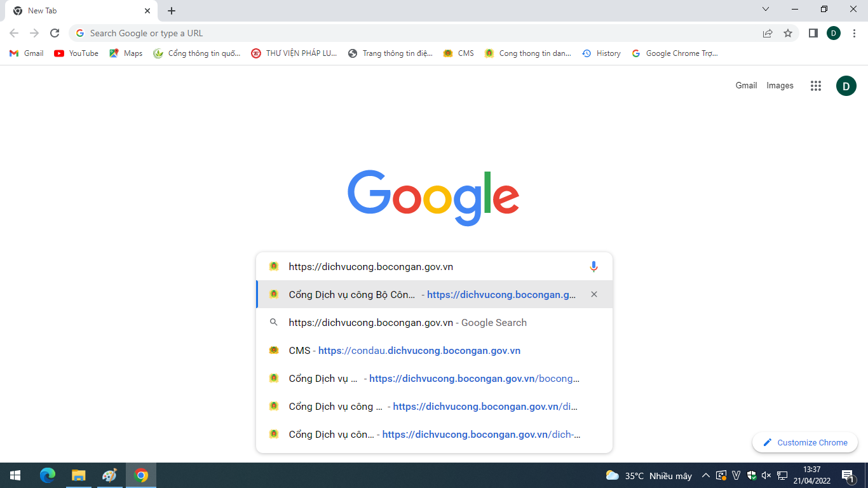Start voice search with the microphone
This screenshot has width=868, height=488.
(x=593, y=267)
